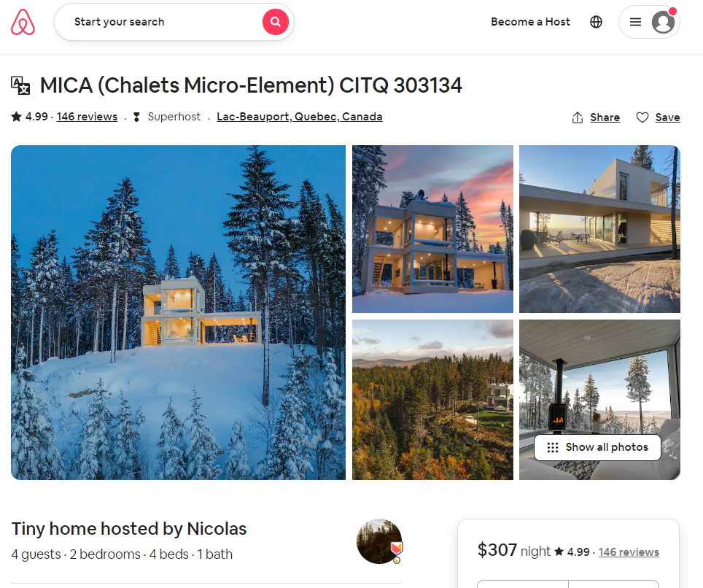The width and height of the screenshot is (703, 588).
Task: Open Lac-Beauport, Quebec, Canada location link
Action: pyautogui.click(x=300, y=117)
